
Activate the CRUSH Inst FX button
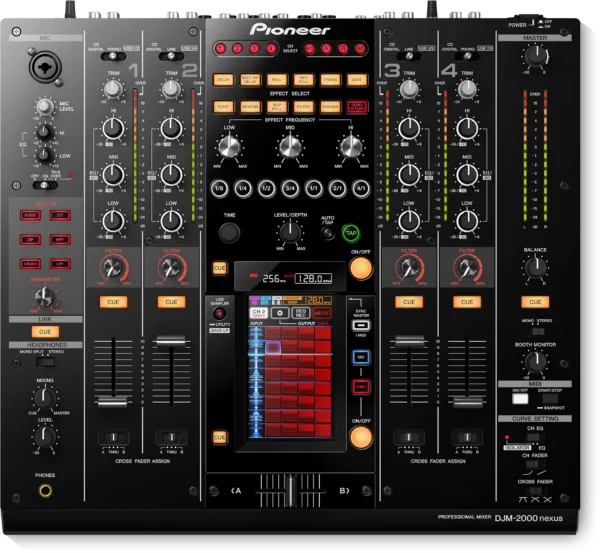coord(30,264)
